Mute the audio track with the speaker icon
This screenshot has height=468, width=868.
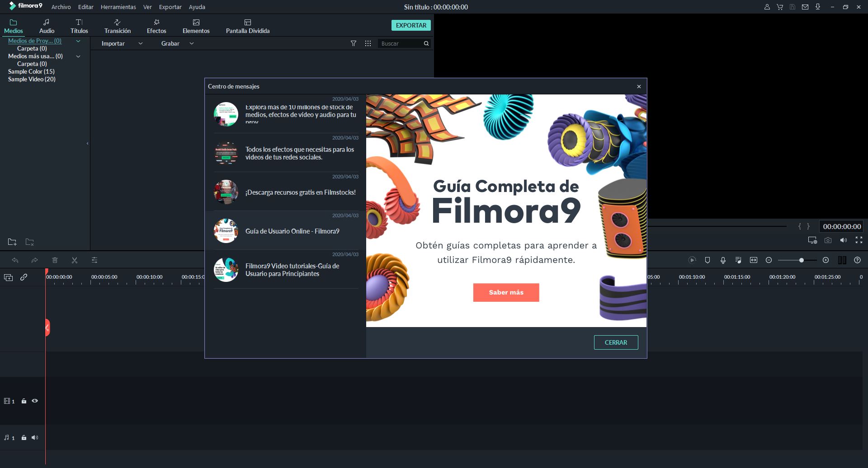(35, 437)
